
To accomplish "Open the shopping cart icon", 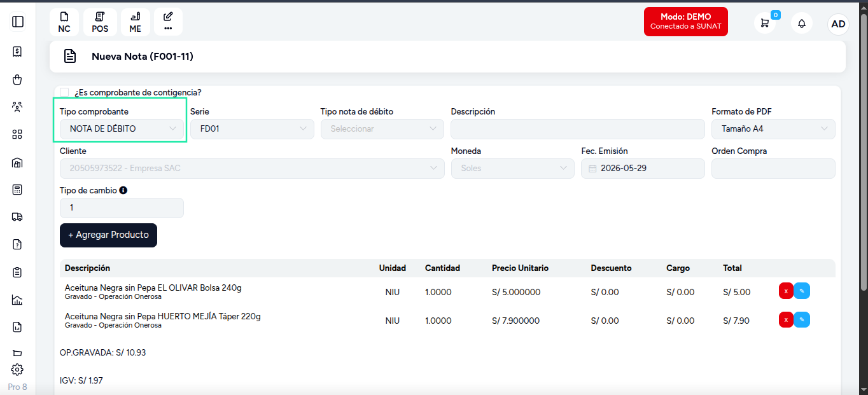I will [765, 24].
